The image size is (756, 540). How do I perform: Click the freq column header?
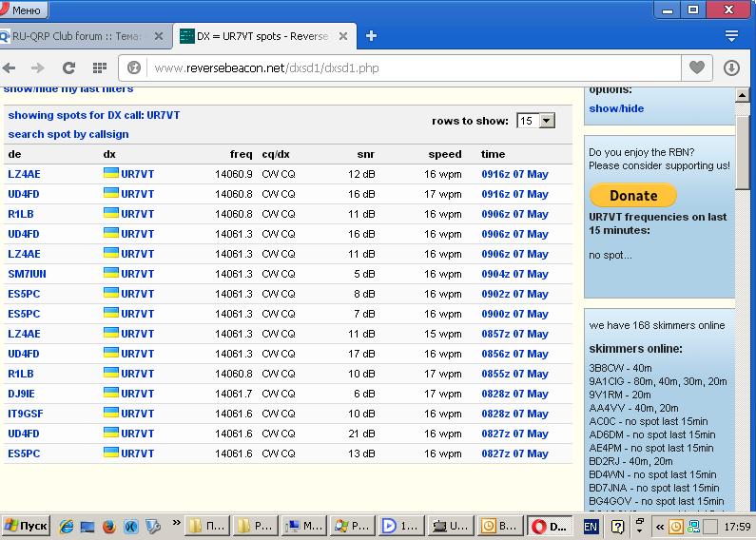(x=242, y=154)
